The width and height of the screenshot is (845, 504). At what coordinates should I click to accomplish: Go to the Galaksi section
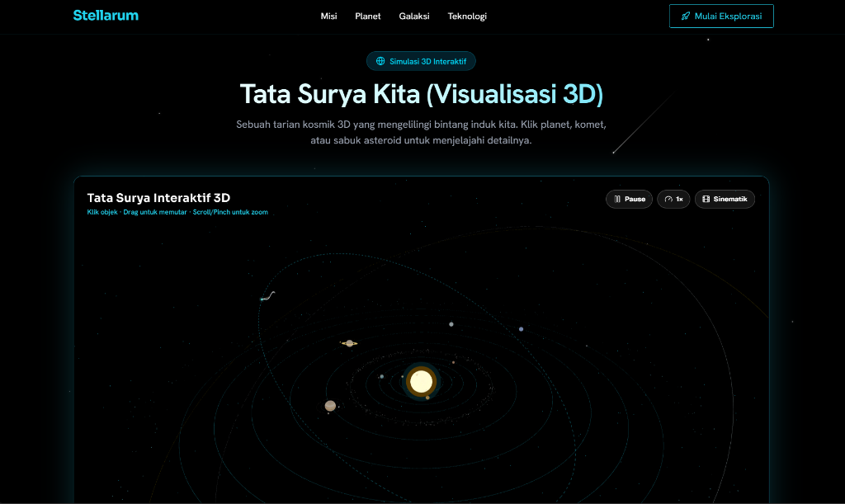click(414, 16)
